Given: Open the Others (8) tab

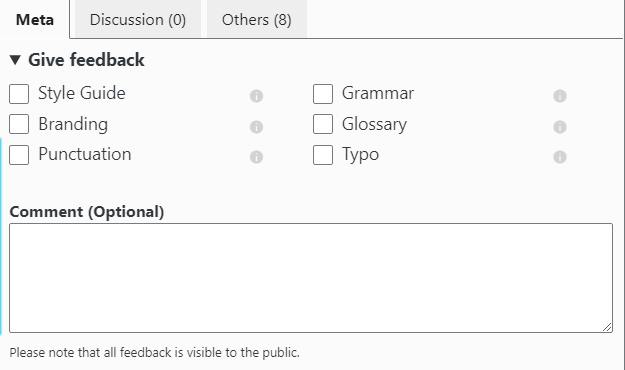Looking at the screenshot, I should tap(257, 19).
